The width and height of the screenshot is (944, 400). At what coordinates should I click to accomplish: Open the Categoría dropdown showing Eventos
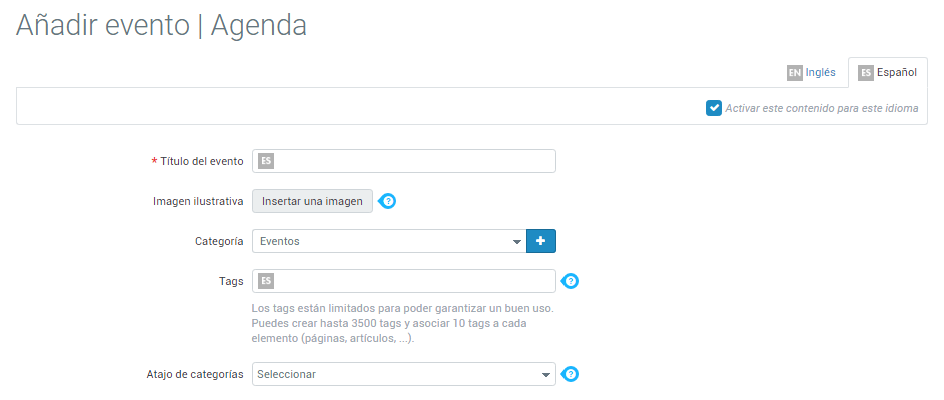pyautogui.click(x=389, y=241)
